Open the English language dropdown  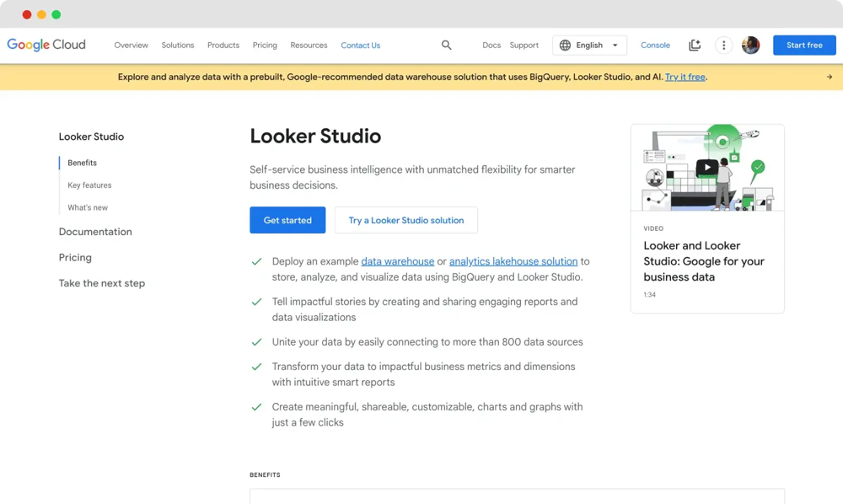click(590, 45)
